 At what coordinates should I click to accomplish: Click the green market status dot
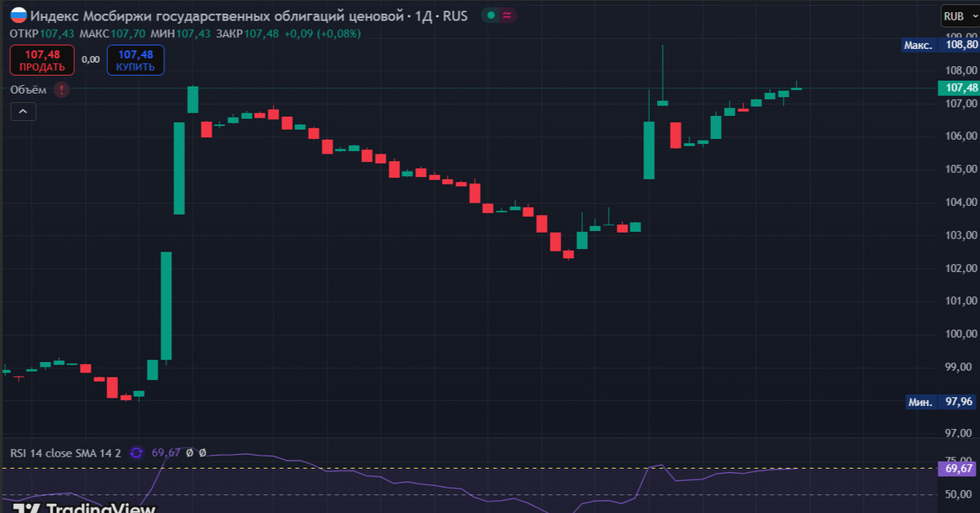(490, 16)
